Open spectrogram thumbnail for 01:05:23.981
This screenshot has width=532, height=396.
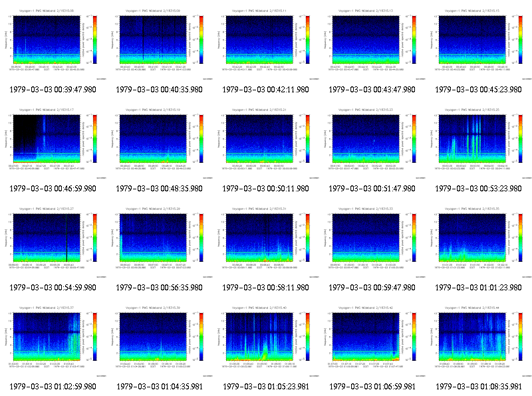pos(266,340)
